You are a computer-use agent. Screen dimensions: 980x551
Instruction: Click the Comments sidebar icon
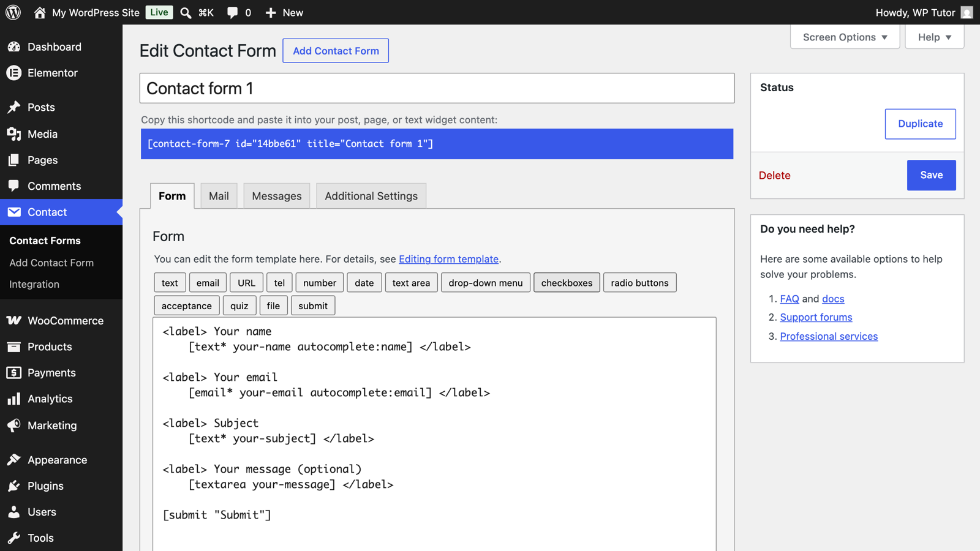coord(13,186)
